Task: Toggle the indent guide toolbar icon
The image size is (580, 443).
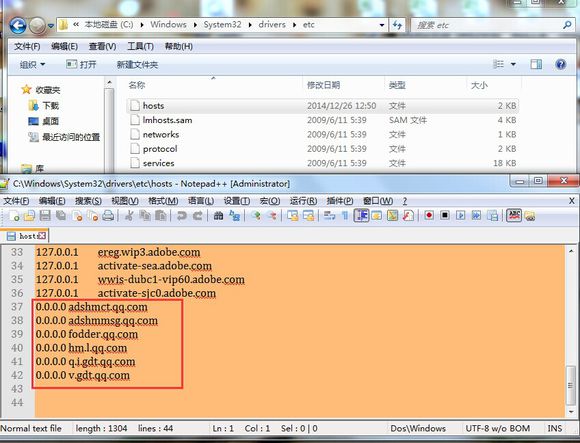Action: (x=361, y=215)
